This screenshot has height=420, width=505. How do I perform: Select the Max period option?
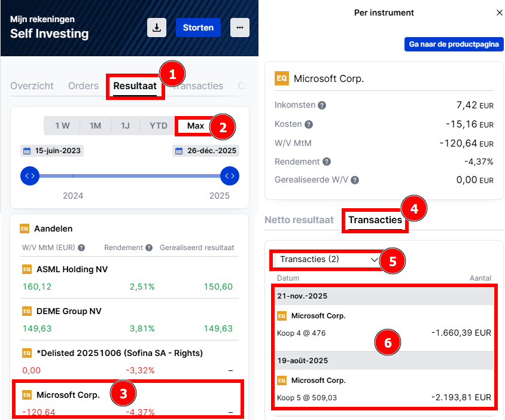coord(195,126)
